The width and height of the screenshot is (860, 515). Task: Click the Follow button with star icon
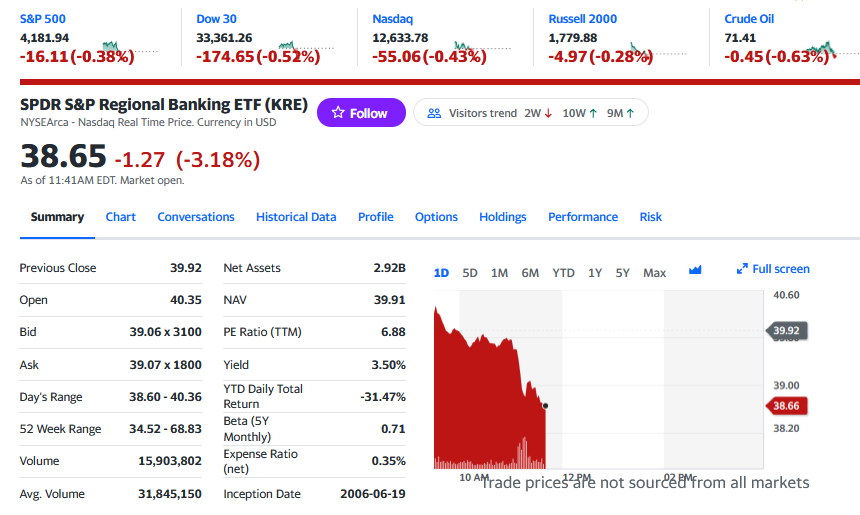click(361, 112)
